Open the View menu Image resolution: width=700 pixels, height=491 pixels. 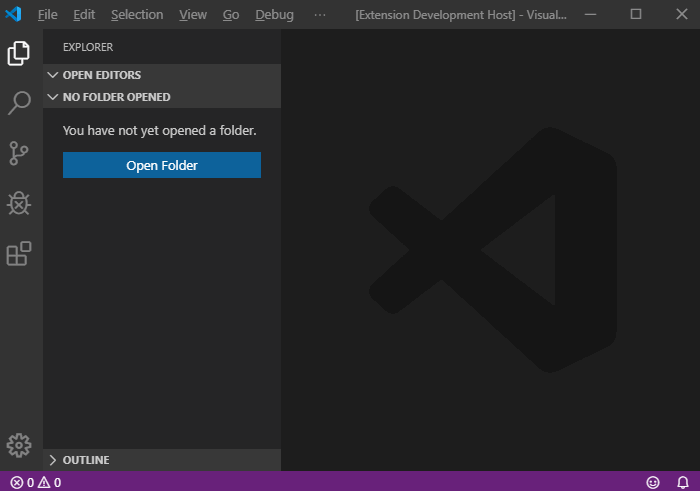pyautogui.click(x=193, y=15)
